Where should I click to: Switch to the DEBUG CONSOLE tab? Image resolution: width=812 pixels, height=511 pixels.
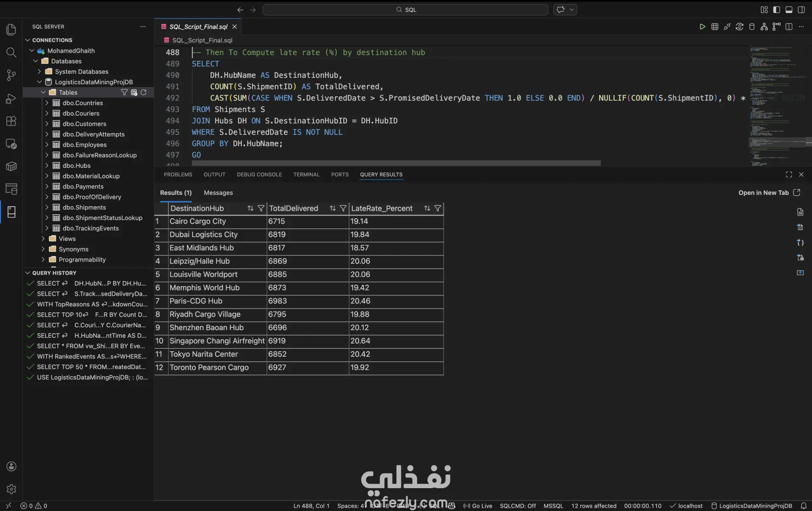(259, 175)
